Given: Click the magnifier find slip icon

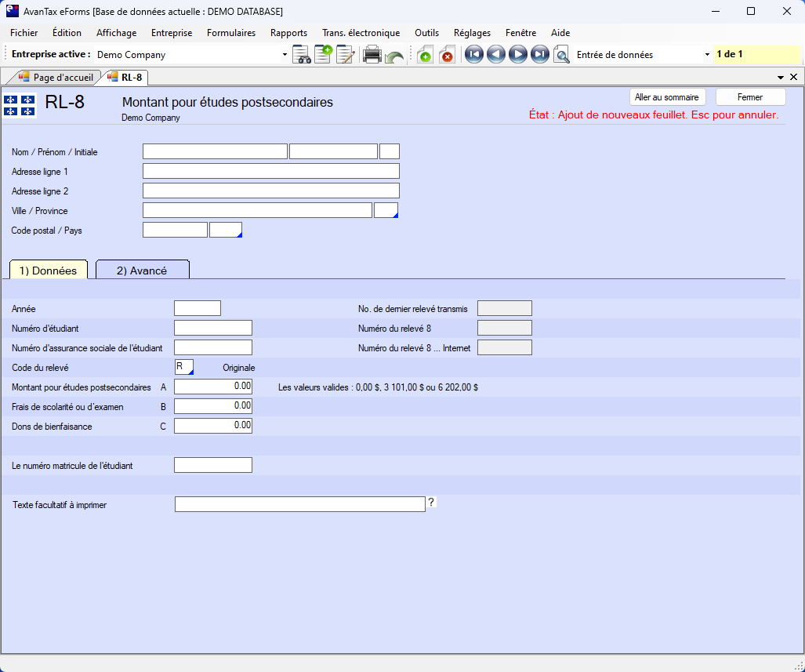Looking at the screenshot, I should click(561, 55).
